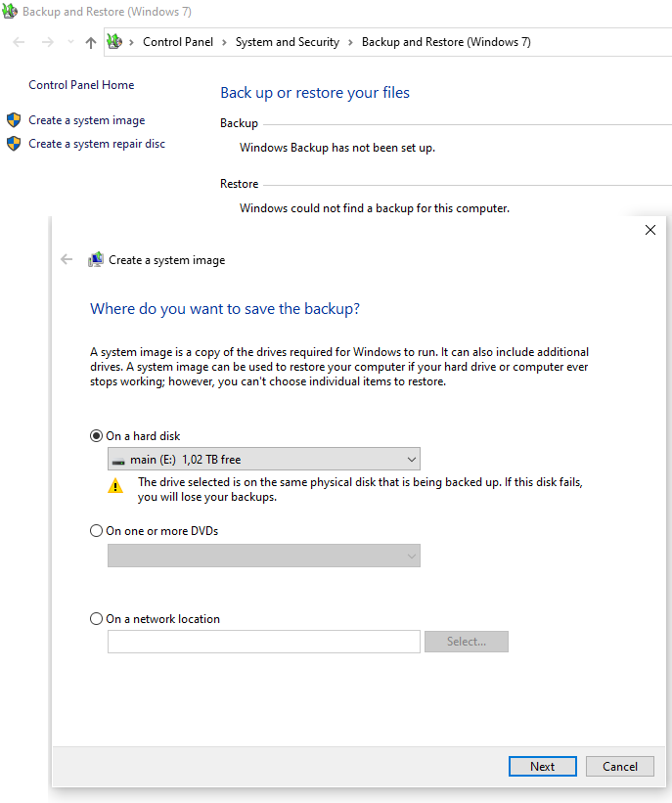Open the main (E:) drive dropdown
Viewport: 672px width, 803px height.
coord(264,459)
